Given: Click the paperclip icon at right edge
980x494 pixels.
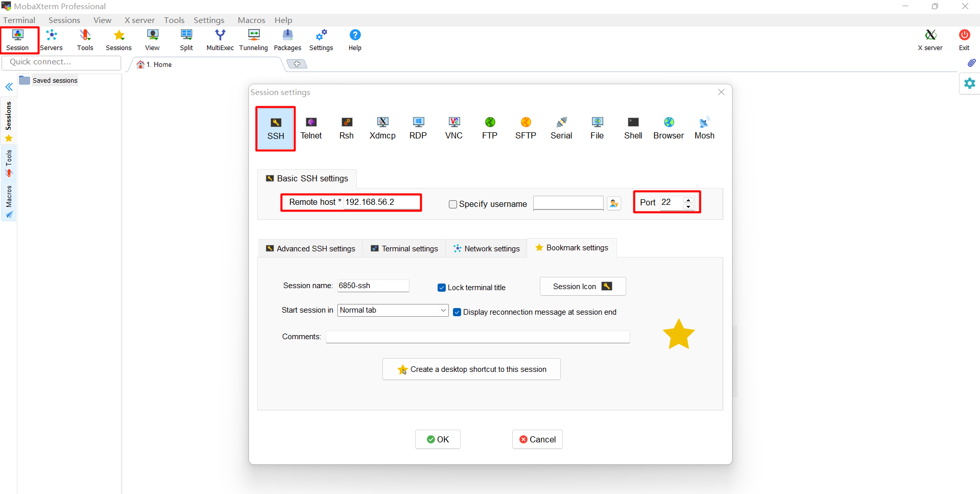Looking at the screenshot, I should tap(971, 63).
